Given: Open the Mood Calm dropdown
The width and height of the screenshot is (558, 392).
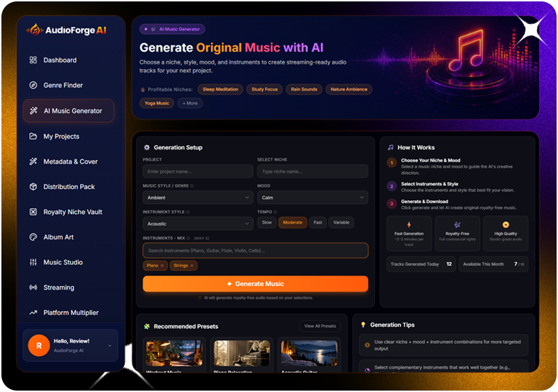Looking at the screenshot, I should coord(312,197).
